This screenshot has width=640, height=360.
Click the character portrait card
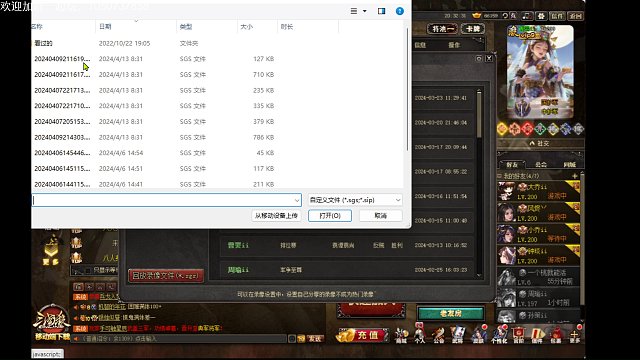pos(540,72)
